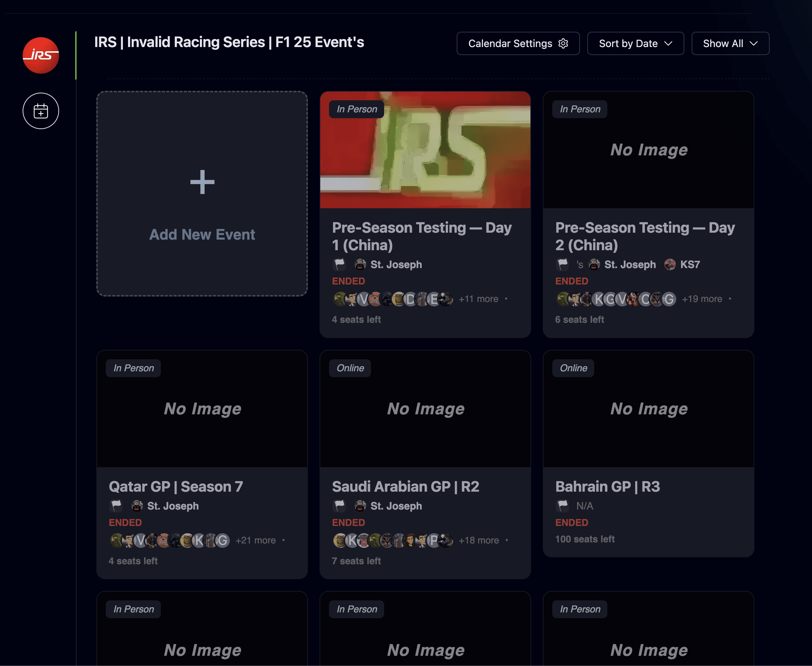Screen dimensions: 812x666
Task: Expand the Show All filter dropdown
Action: (x=730, y=43)
